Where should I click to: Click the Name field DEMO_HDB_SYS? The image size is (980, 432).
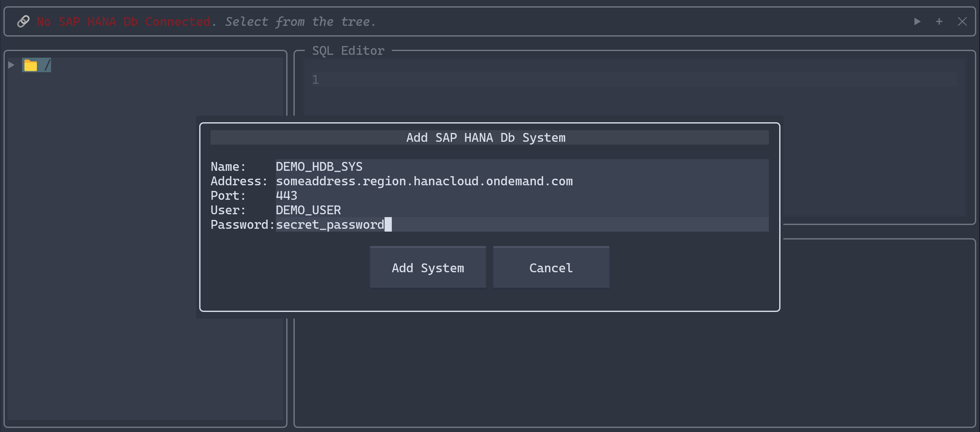[x=522, y=167]
